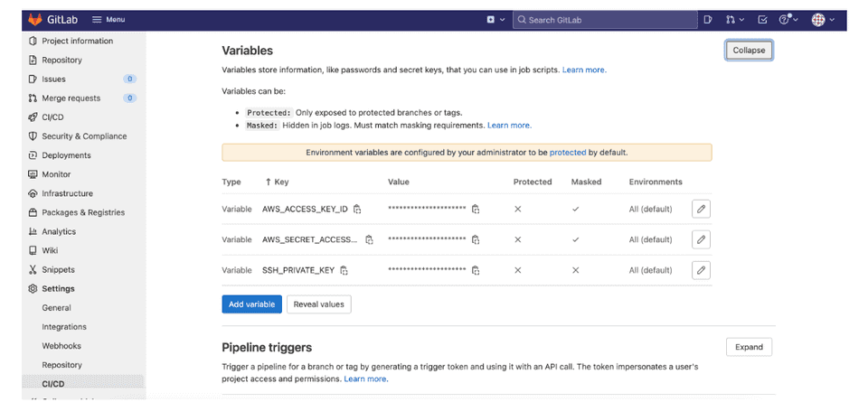This screenshot has width=868, height=402.
Task: Click the Add variable button
Action: click(252, 304)
